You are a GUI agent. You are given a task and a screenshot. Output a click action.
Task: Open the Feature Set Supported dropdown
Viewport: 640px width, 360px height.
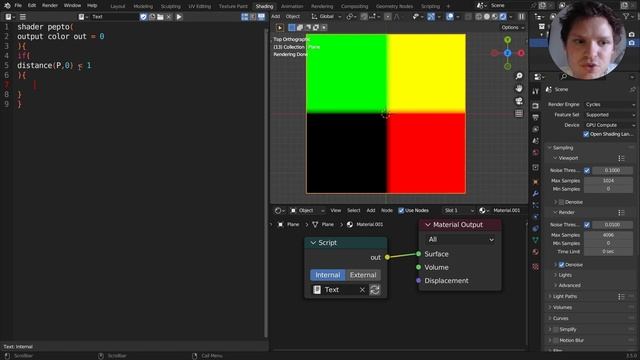click(609, 115)
